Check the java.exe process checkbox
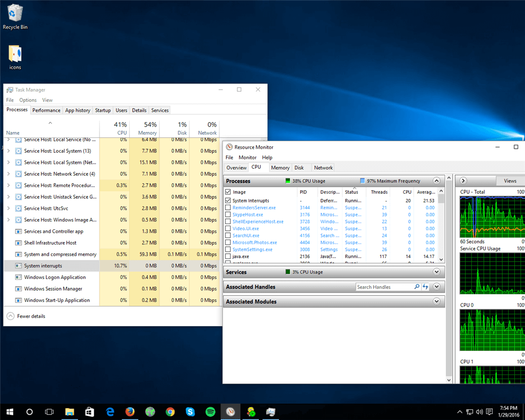Image resolution: width=525 pixels, height=420 pixels. (228, 256)
